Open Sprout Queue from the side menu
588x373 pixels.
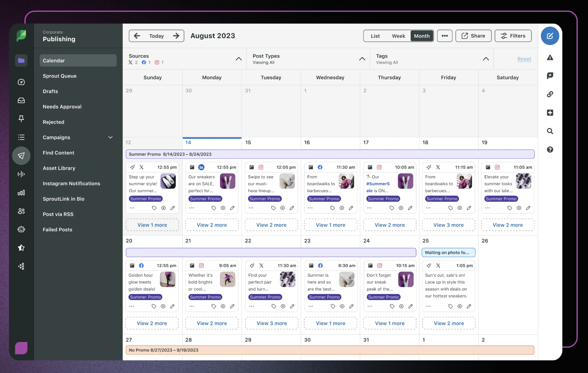click(x=60, y=76)
